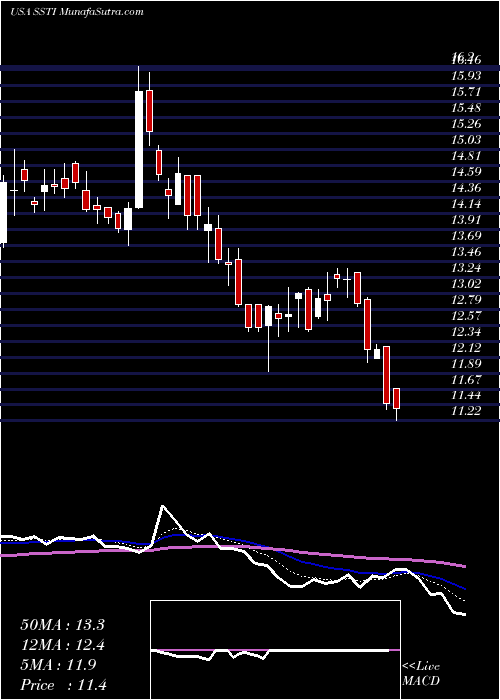Click inside the MACD indicator panel
The width and height of the screenshot is (500, 700).
click(x=275, y=650)
